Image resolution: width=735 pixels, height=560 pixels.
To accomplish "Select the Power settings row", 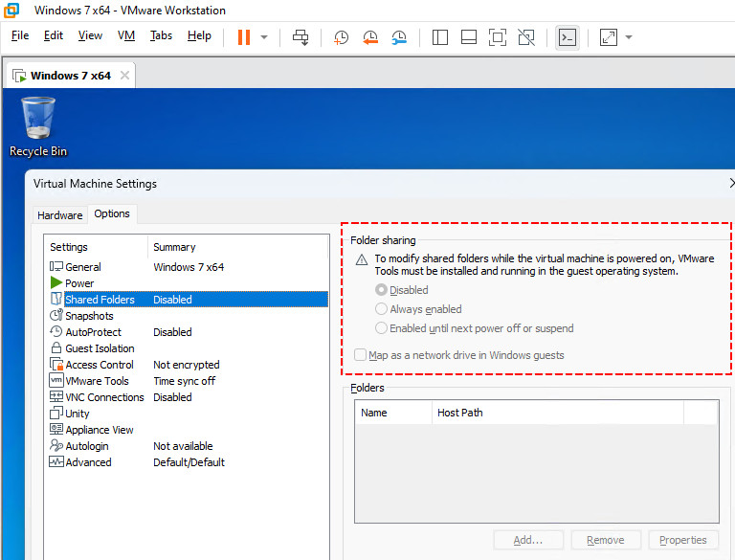I will 188,283.
